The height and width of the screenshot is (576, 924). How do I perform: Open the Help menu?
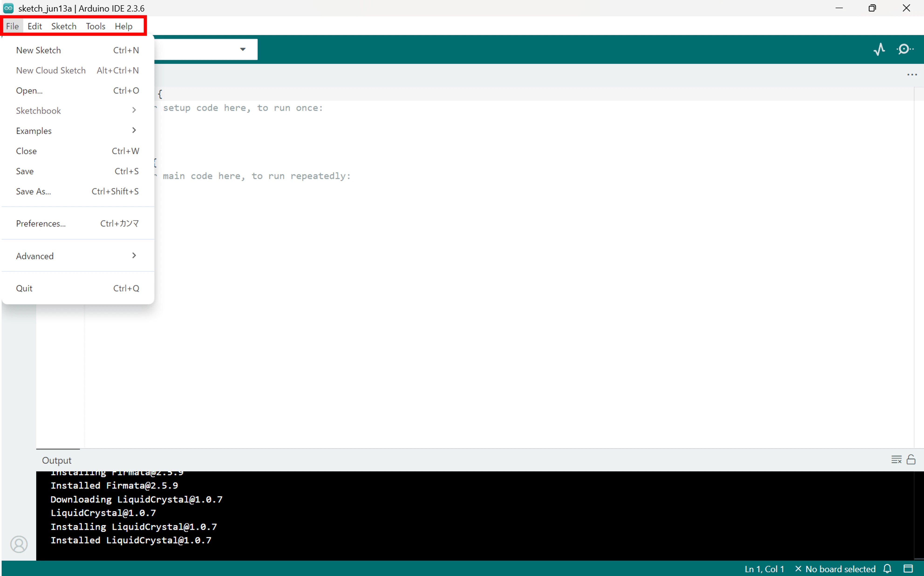point(123,26)
